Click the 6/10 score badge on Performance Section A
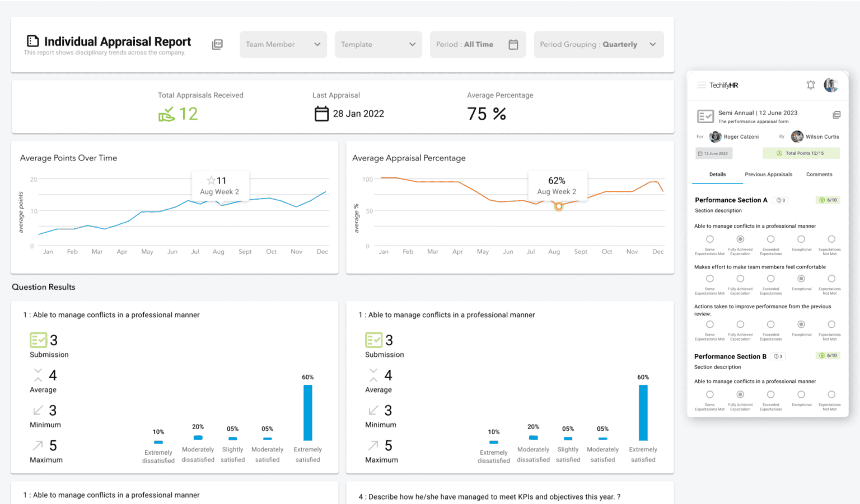The image size is (860, 504). point(828,200)
